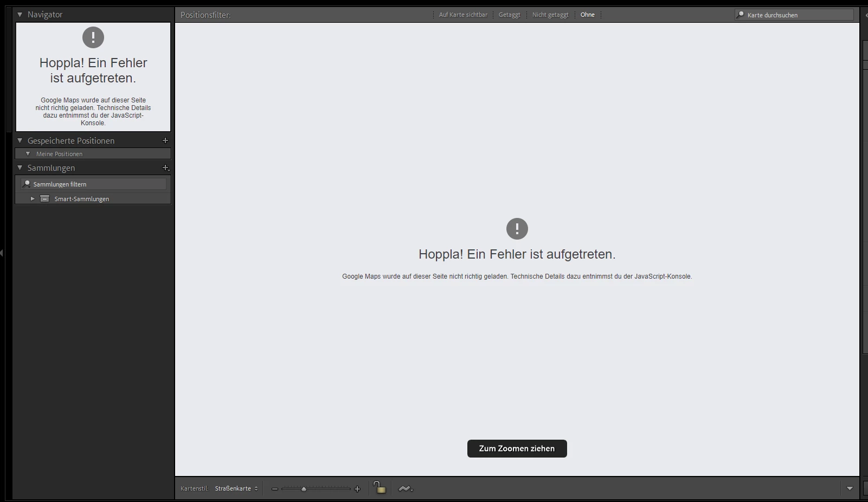
Task: Select the Ohne position filter
Action: pyautogui.click(x=588, y=15)
